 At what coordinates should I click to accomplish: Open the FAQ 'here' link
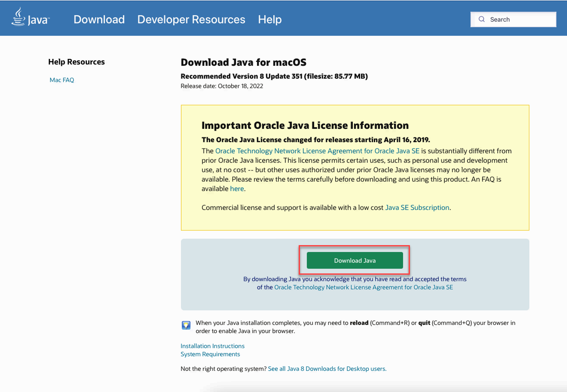pos(237,189)
